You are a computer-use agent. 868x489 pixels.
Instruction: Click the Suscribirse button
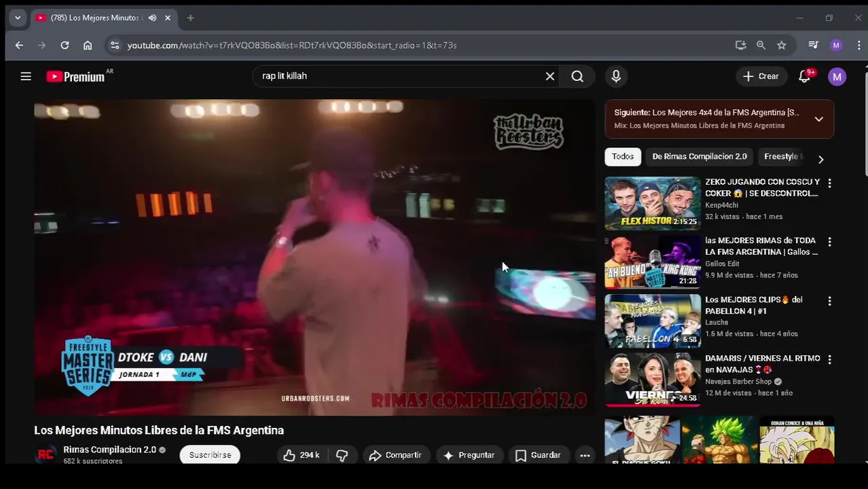click(210, 455)
